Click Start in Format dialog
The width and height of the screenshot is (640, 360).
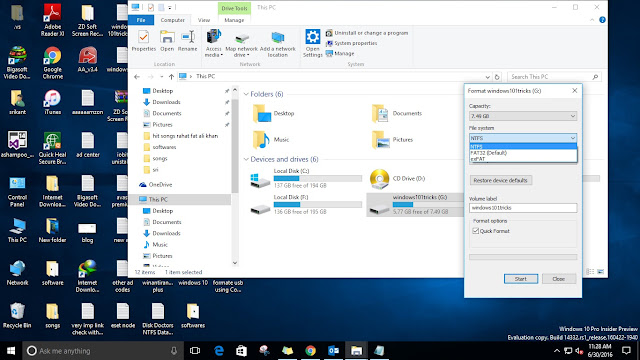click(x=521, y=279)
